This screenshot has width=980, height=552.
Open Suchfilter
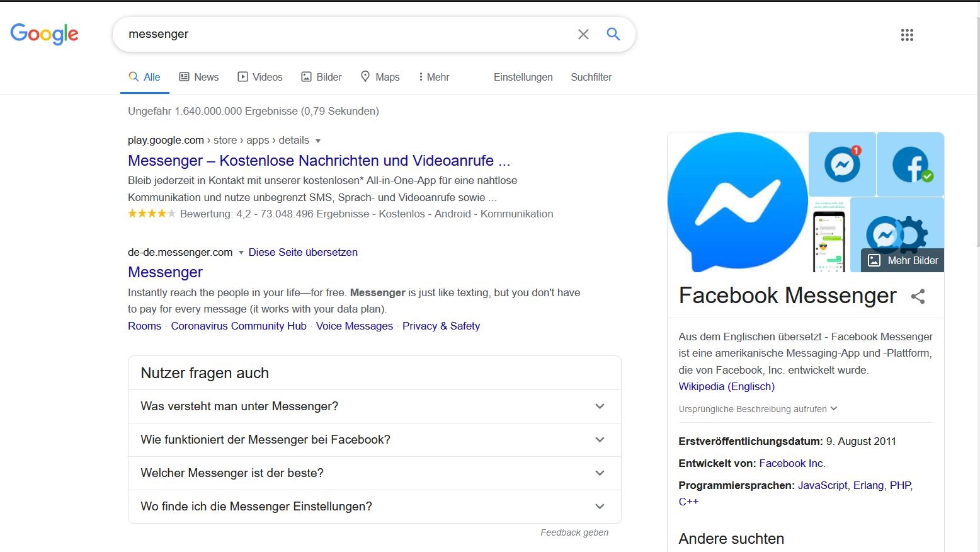591,77
